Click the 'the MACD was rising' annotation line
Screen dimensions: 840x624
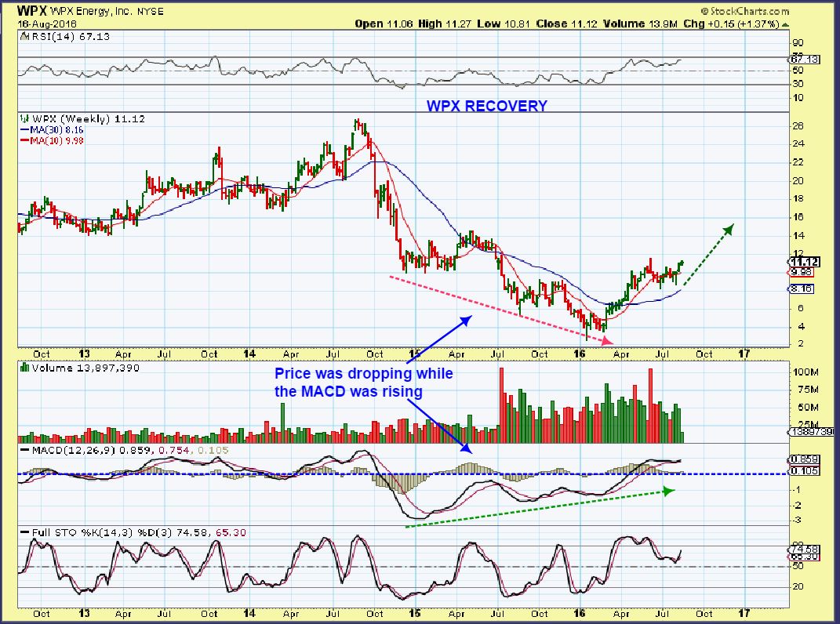(x=349, y=391)
